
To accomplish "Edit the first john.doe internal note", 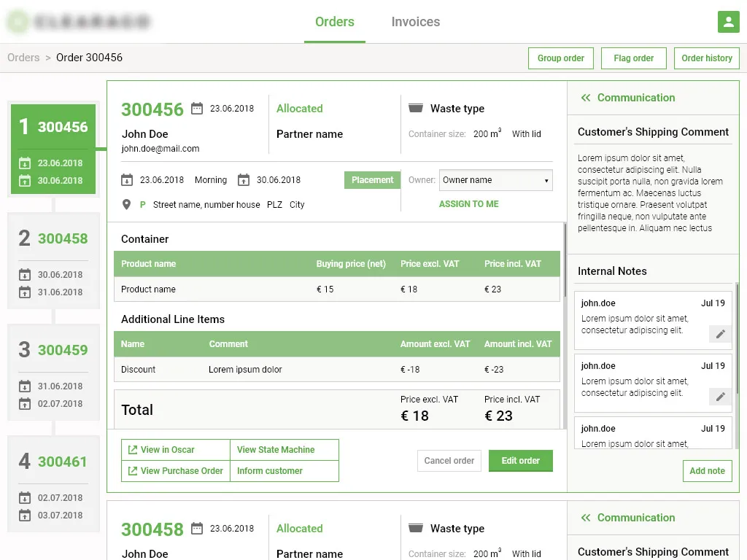I will click(720, 334).
